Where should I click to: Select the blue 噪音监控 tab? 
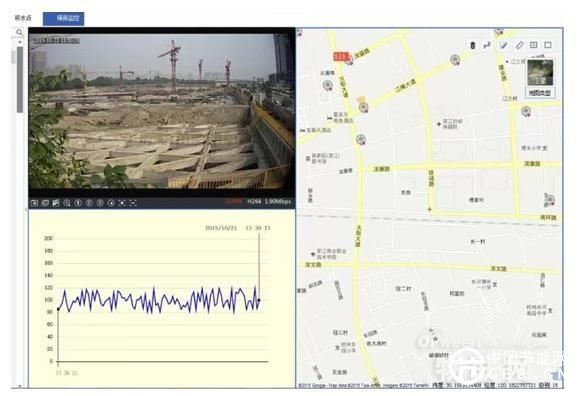[63, 19]
